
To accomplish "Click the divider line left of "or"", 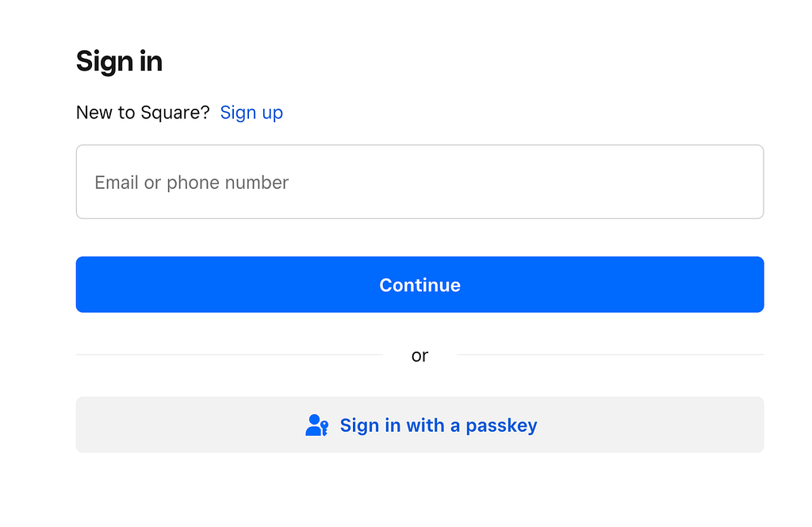I will coord(230,355).
